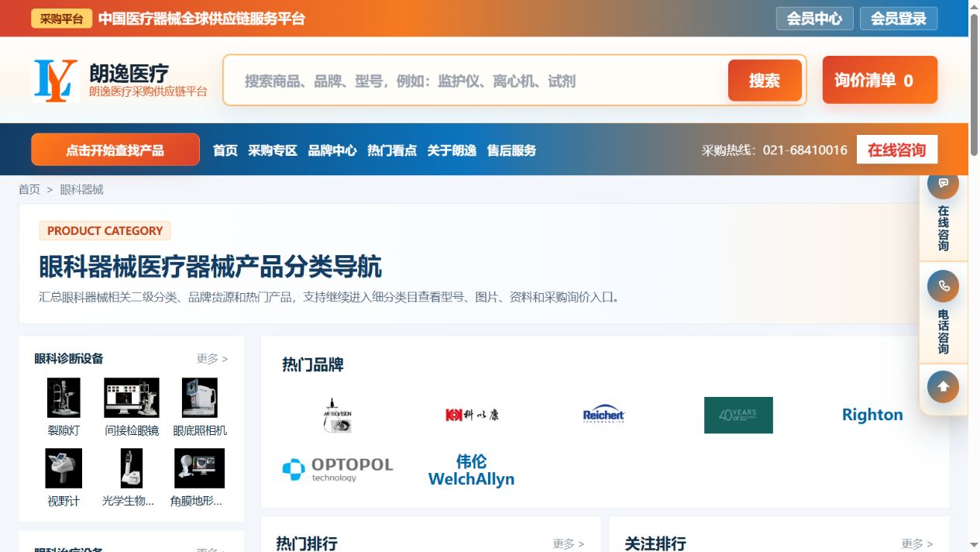This screenshot has height=552, width=980.
Task: Select the 伟伦 WelchAllyn brand
Action: (x=471, y=470)
